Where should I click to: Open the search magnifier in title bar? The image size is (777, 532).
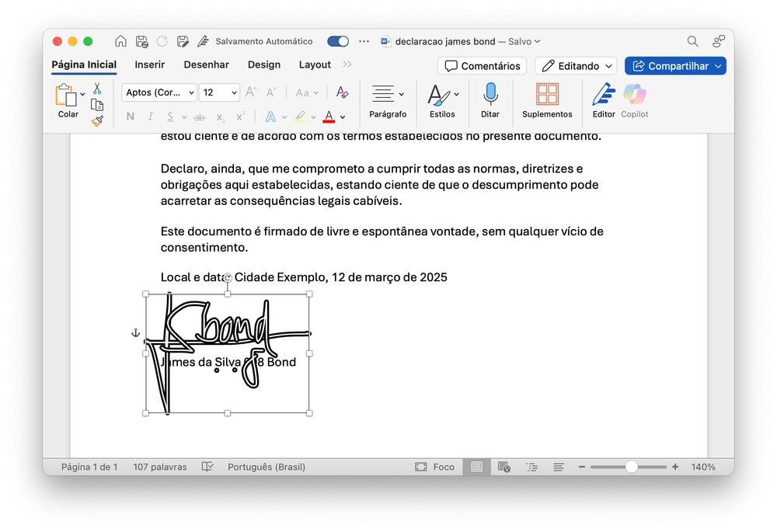pyautogui.click(x=692, y=41)
